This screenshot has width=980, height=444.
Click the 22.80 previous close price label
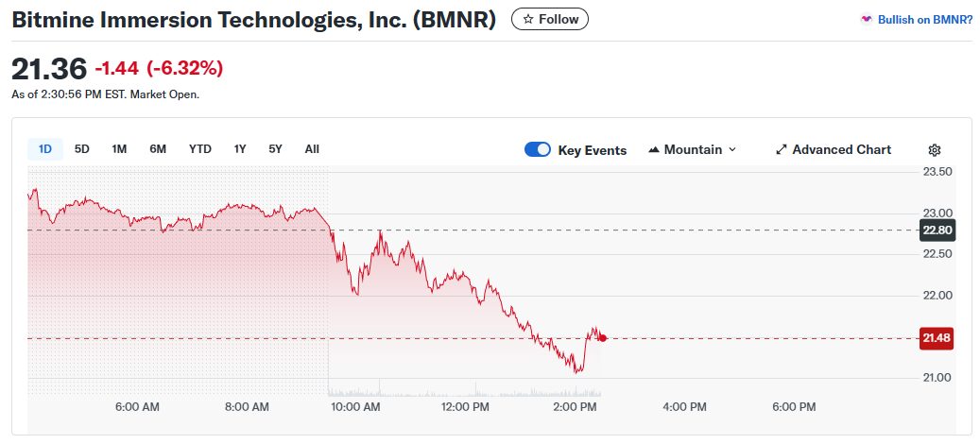click(937, 230)
